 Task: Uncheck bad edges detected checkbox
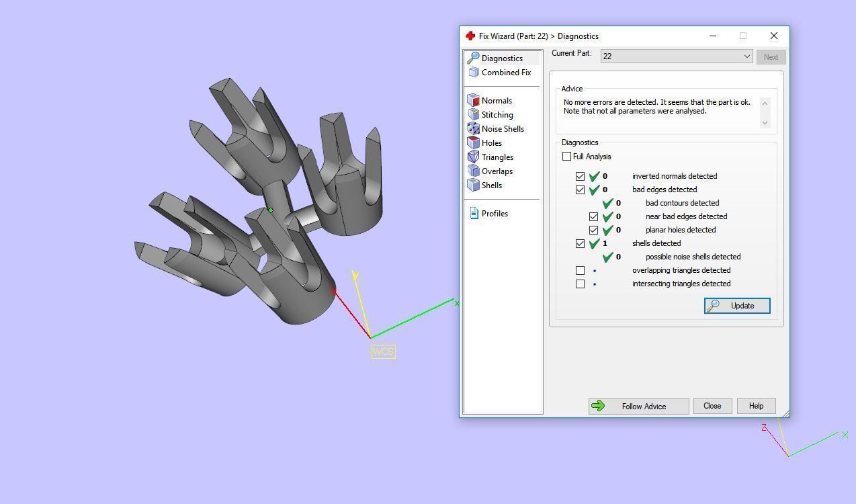580,190
